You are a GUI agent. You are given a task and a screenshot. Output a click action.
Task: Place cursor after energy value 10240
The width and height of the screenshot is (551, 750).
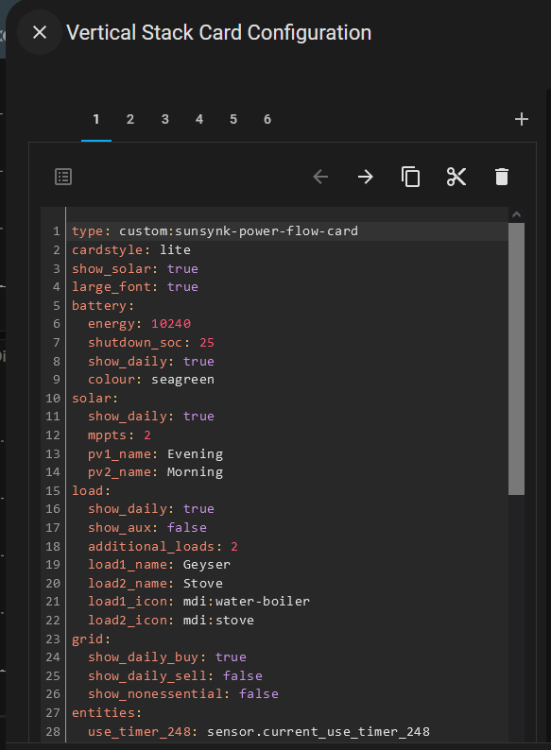point(191,324)
